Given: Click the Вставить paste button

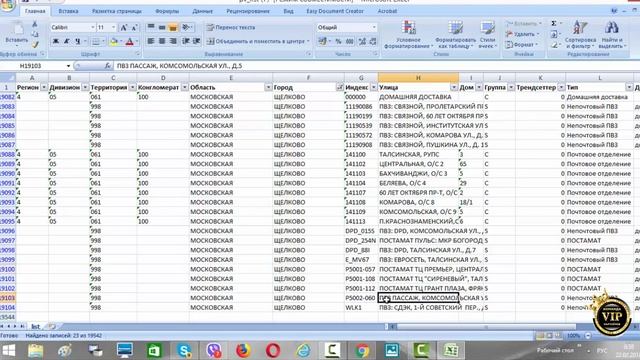Looking at the screenshot, I should click(17, 33).
